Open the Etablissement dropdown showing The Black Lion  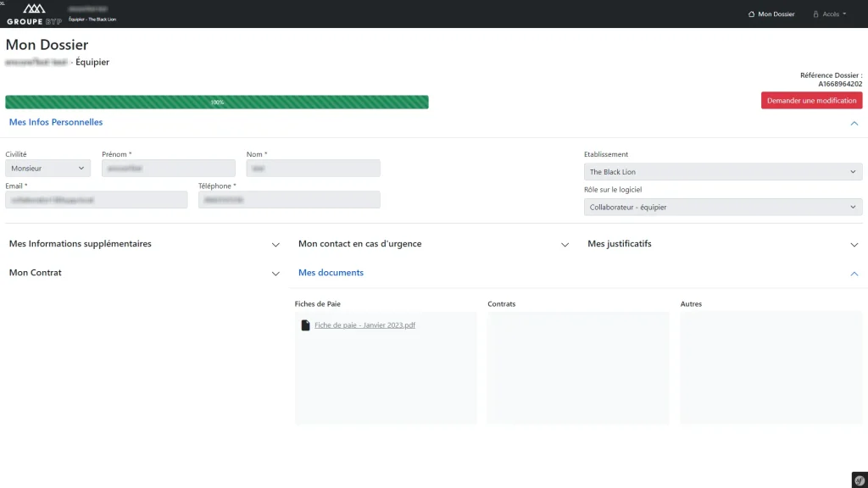tap(722, 171)
